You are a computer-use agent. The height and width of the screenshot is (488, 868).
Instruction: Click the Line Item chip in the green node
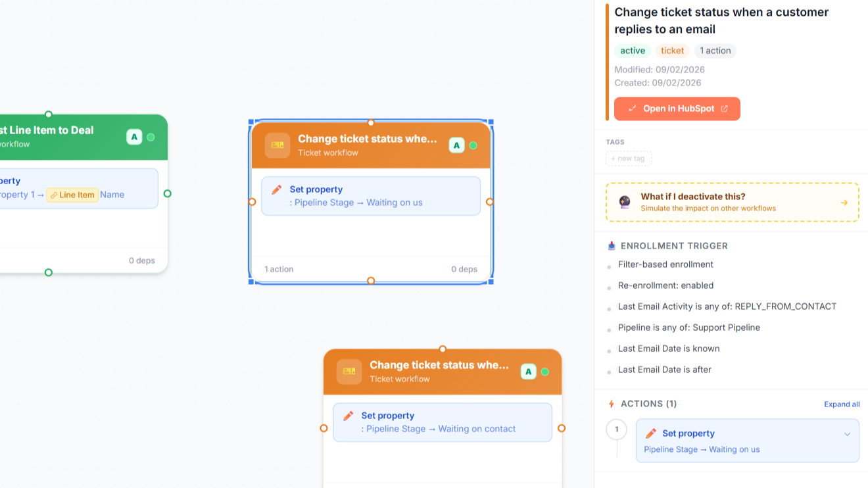click(x=72, y=195)
